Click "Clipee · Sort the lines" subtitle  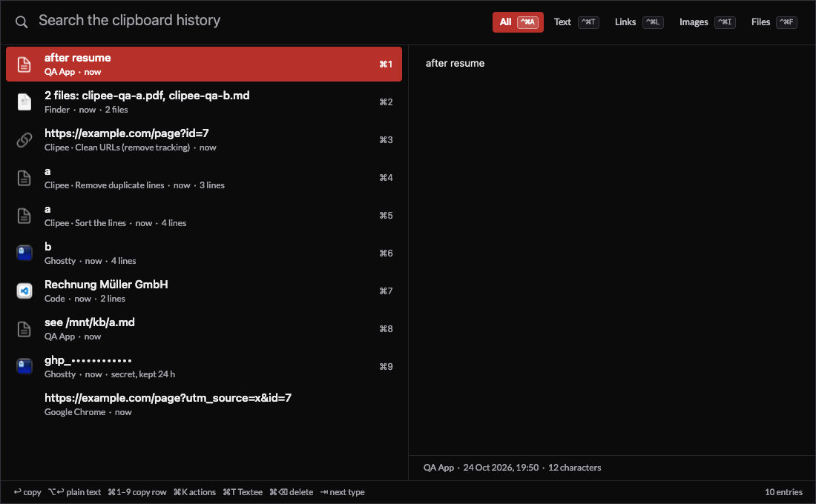pyautogui.click(x=85, y=223)
